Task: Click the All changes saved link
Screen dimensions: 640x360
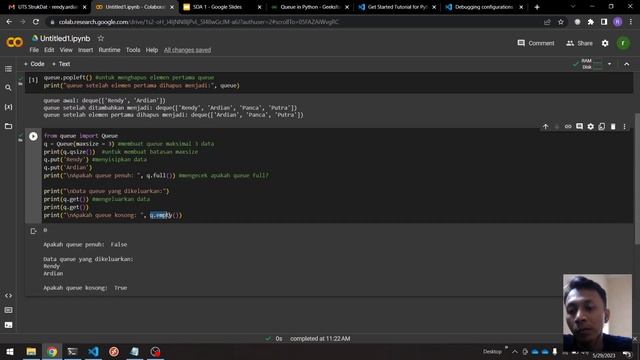Action: (187, 50)
